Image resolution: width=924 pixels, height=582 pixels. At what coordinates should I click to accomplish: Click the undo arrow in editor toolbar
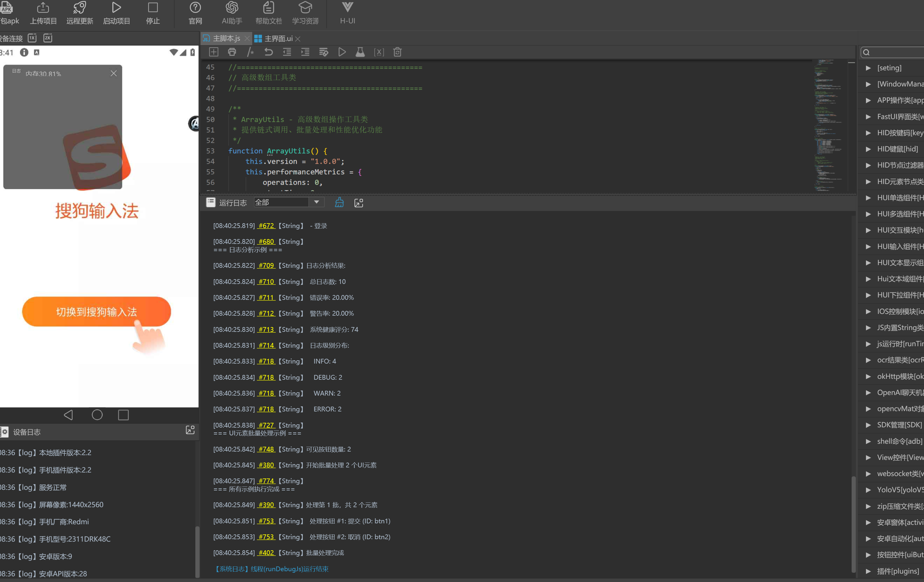coord(269,52)
